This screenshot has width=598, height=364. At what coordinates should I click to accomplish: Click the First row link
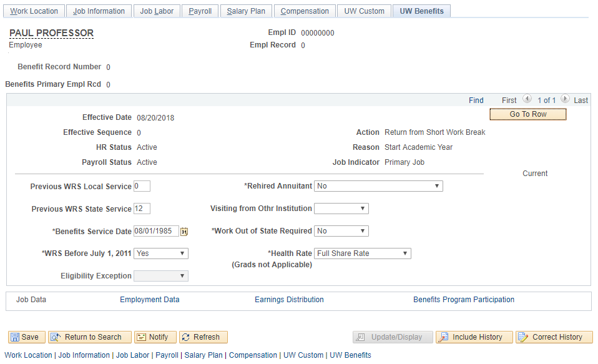coord(509,101)
